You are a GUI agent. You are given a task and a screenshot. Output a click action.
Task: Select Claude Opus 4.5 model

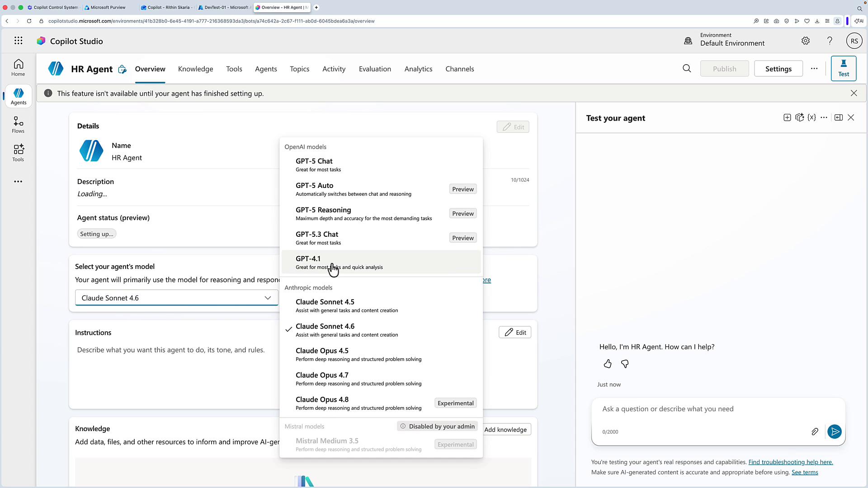(381, 354)
